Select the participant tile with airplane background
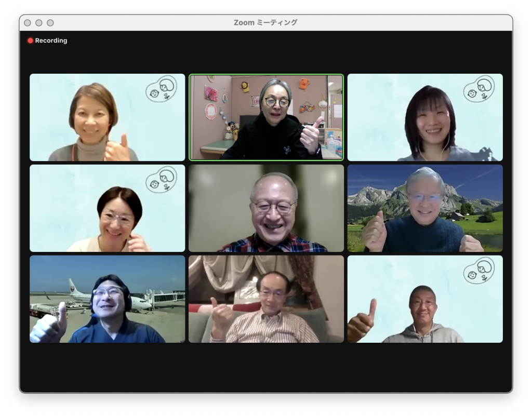 point(107,299)
